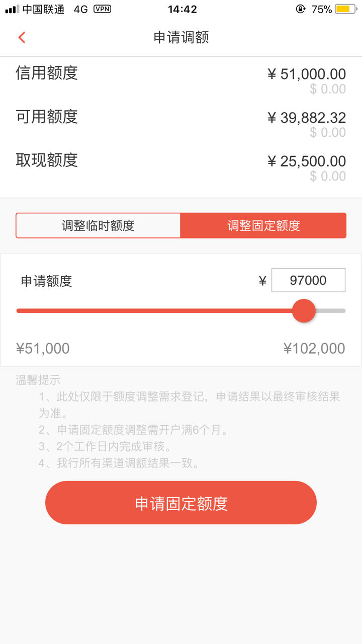The image size is (362, 644).
Task: Tap the 可用额度 ¥39,882.32 row
Action: click(181, 122)
